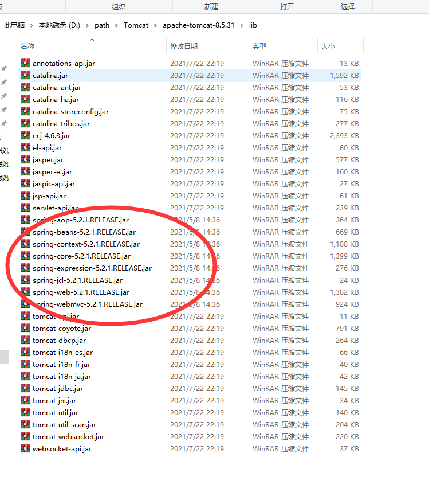Click the catalina.jar WinRAR icon

point(26,75)
